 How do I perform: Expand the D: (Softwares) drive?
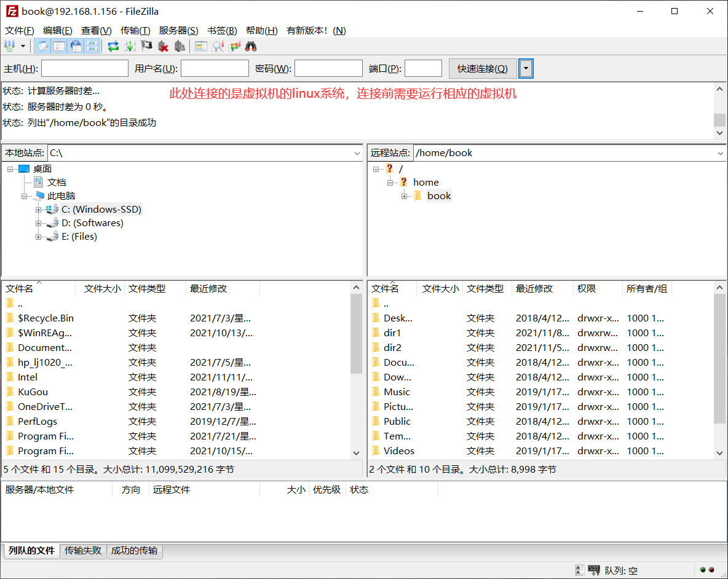[38, 223]
